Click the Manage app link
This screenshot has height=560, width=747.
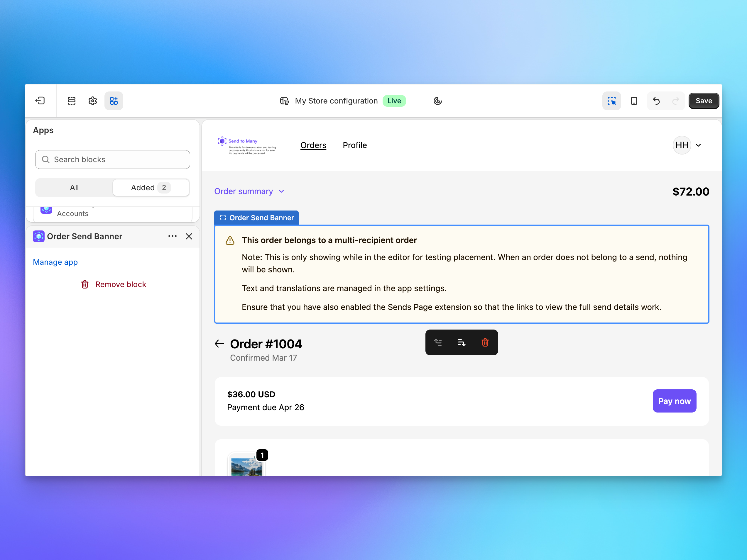(x=55, y=262)
